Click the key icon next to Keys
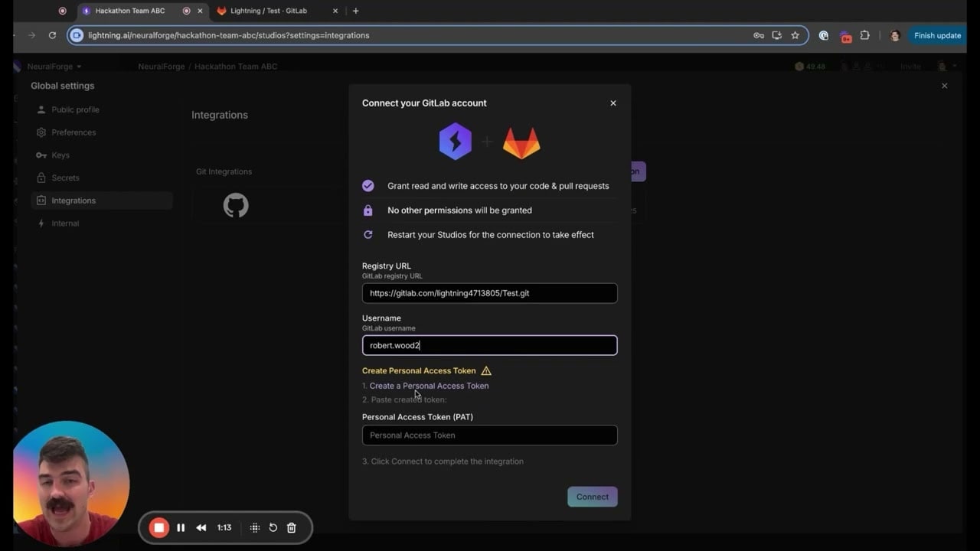The image size is (980, 551). [x=41, y=155]
